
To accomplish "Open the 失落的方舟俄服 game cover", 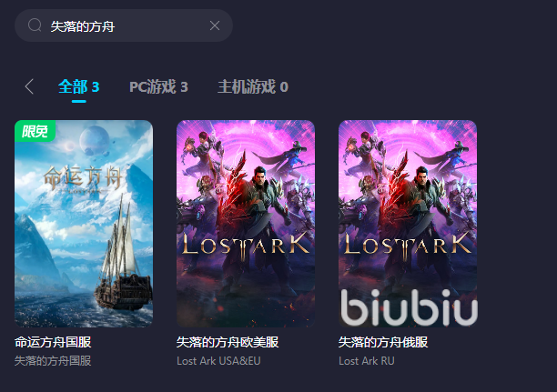I will pyautogui.click(x=408, y=224).
